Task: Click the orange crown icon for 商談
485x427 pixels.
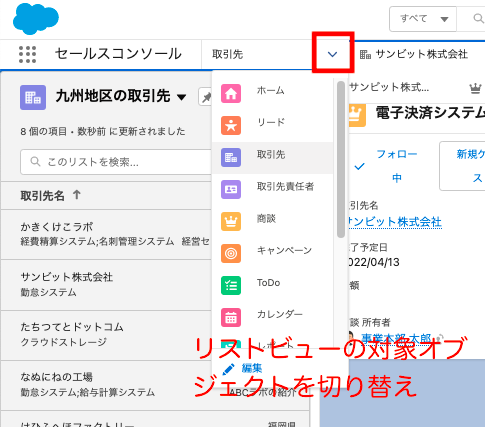Action: click(231, 221)
